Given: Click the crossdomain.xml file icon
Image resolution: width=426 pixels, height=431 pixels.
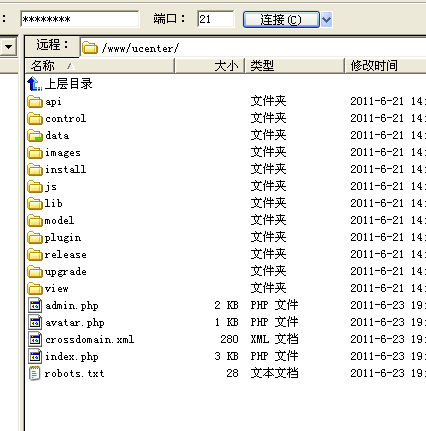Looking at the screenshot, I should (x=35, y=339).
